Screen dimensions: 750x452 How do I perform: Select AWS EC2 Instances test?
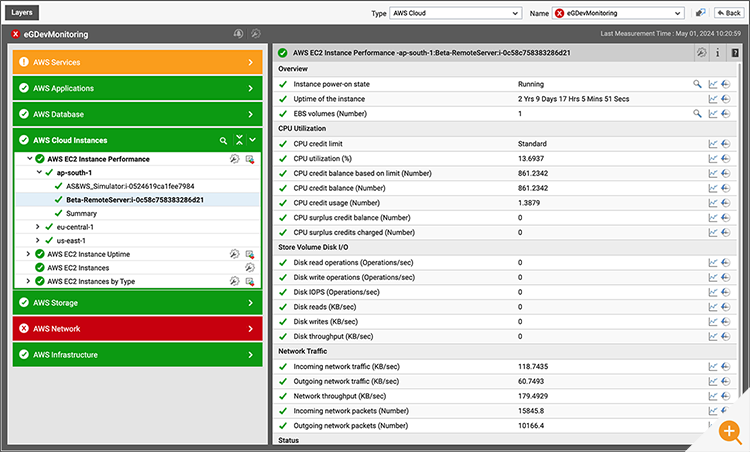[x=78, y=268]
